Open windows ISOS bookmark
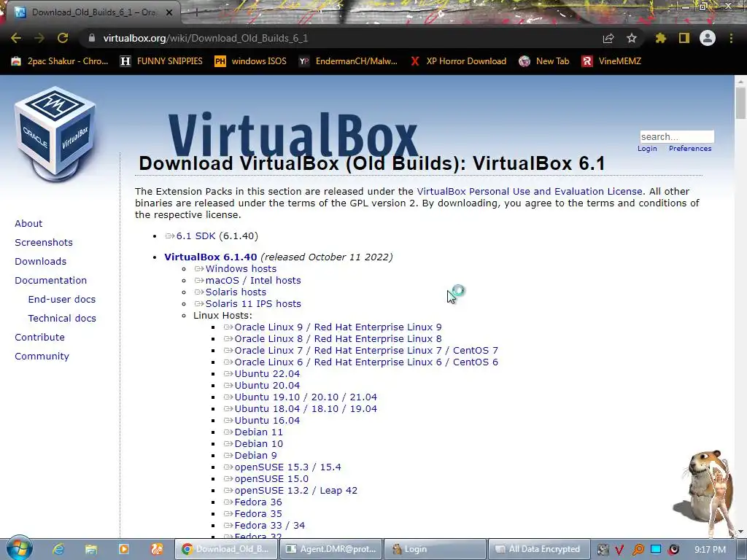This screenshot has width=747, height=560. 251,61
